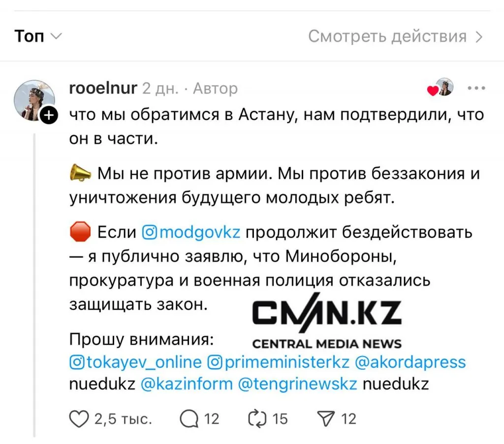Open the rooelnur username link

[103, 88]
